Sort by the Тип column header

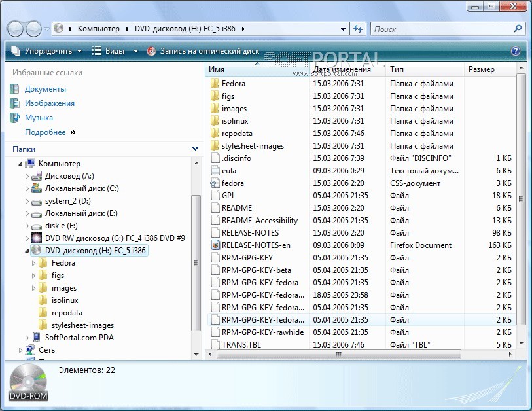pos(425,69)
